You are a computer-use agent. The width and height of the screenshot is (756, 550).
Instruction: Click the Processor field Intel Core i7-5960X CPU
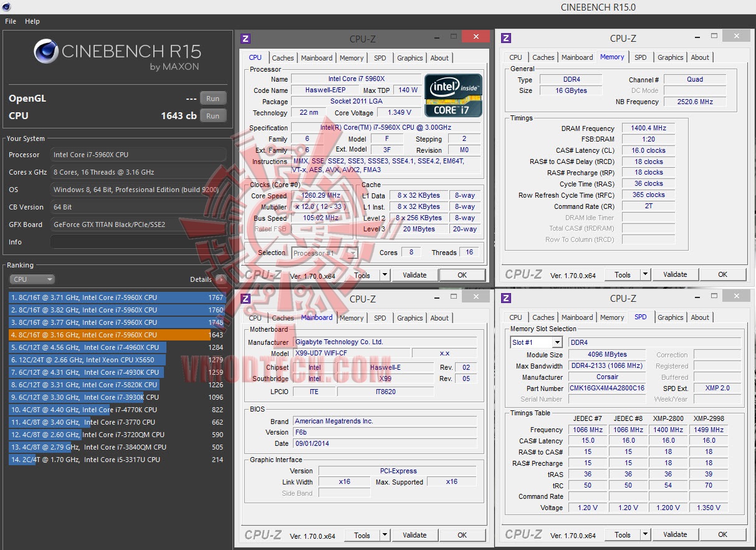[x=138, y=155]
